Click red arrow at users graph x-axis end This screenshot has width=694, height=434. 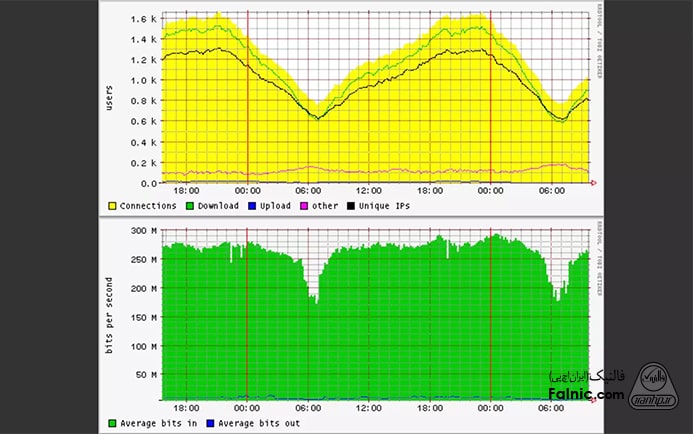tap(594, 183)
